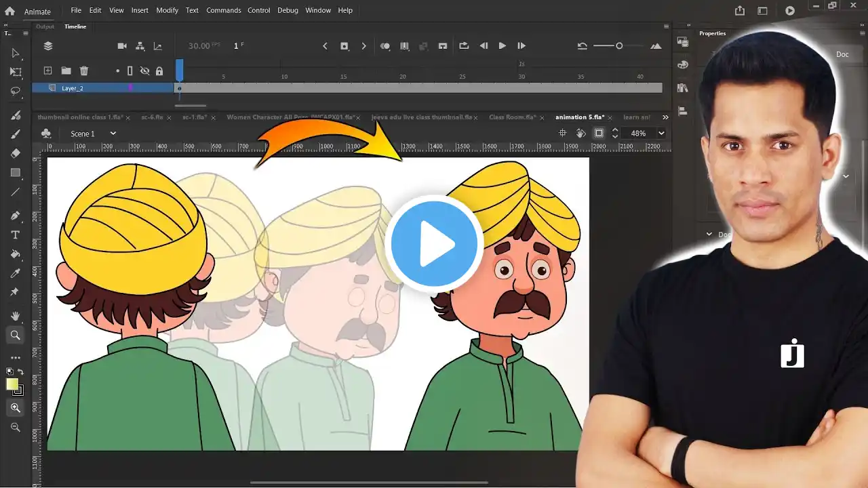This screenshot has height=488, width=868.
Task: Open the 48% zoom level dropdown
Action: 661,134
